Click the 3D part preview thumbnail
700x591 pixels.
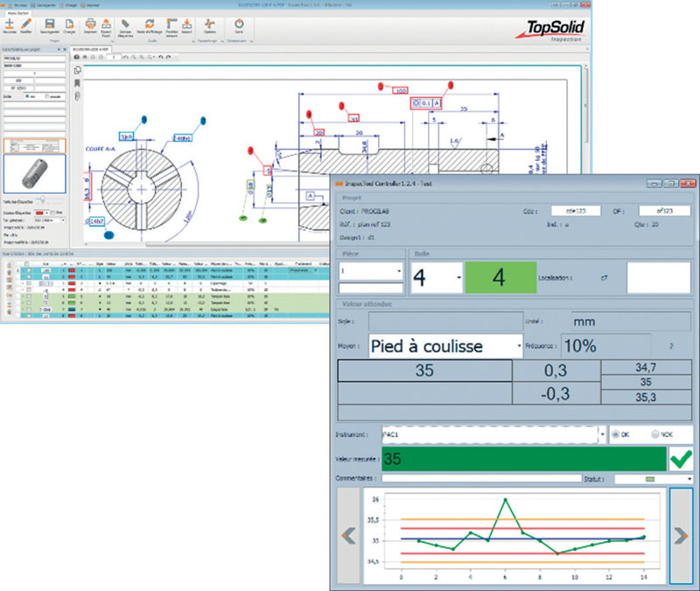[35, 173]
